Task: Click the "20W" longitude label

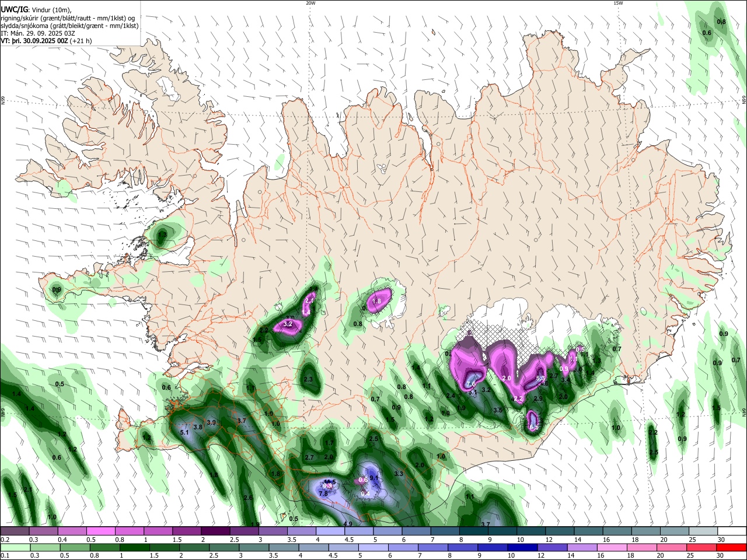Action: pyautogui.click(x=310, y=3)
